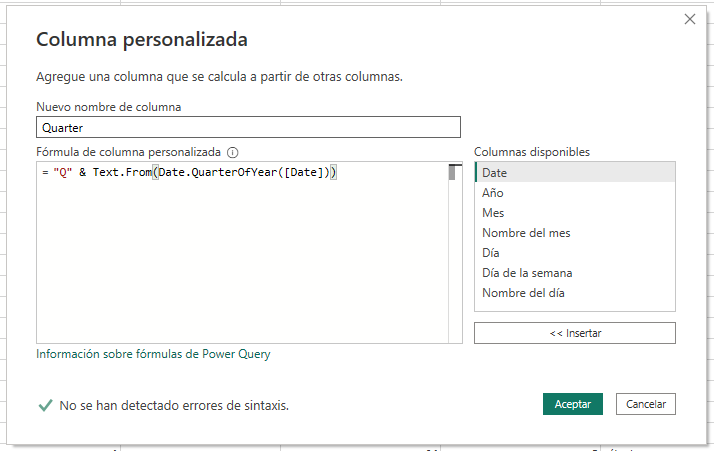Click Date.QuarterOfYear in the formula text
The width and height of the screenshot is (714, 451).
[216, 173]
